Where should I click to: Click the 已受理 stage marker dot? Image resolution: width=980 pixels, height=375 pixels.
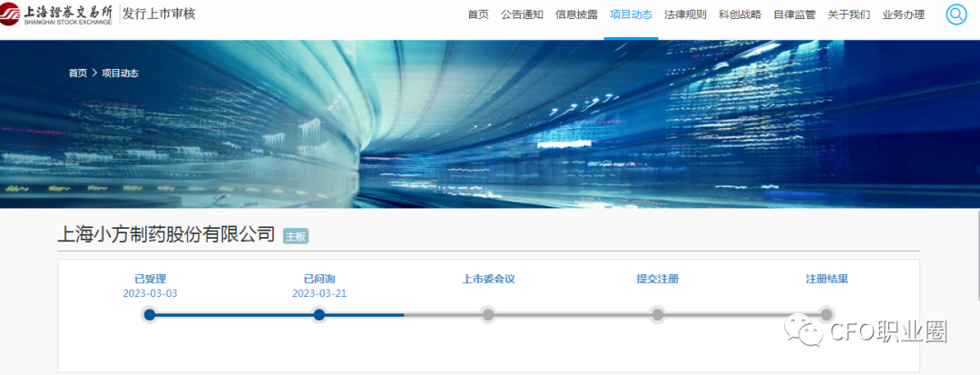tap(150, 314)
